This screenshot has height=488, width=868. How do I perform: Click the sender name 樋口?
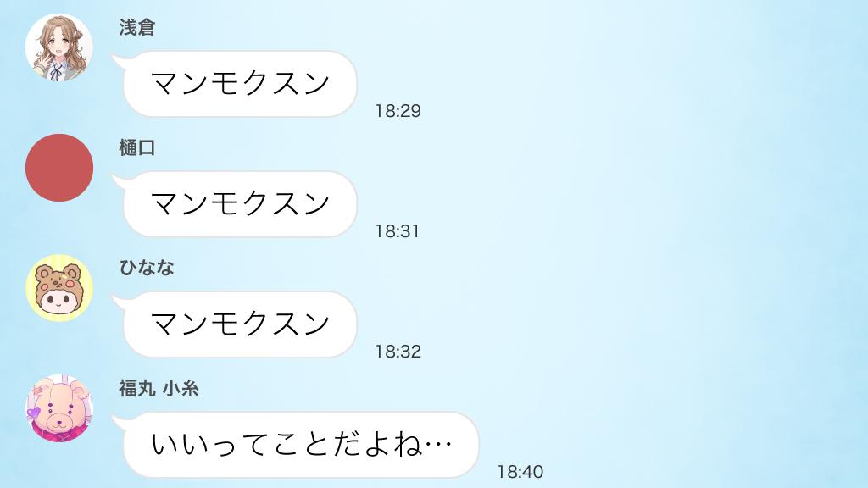pyautogui.click(x=136, y=147)
